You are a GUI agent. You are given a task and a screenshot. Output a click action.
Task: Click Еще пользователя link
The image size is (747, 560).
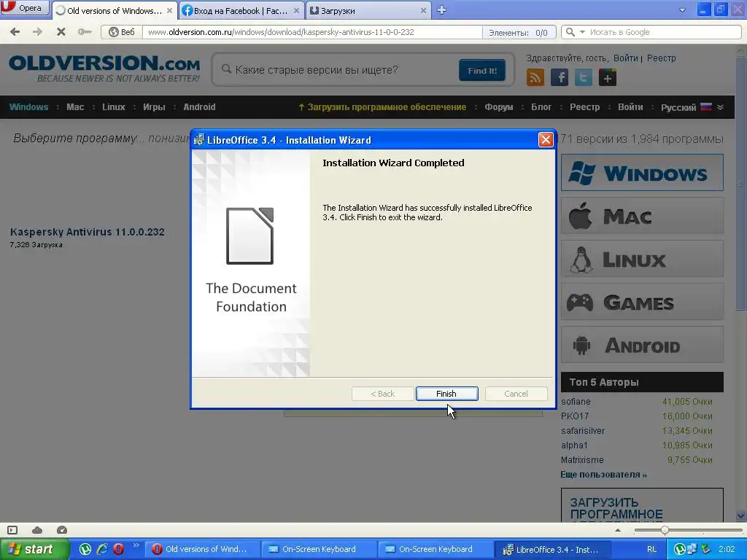[603, 475]
